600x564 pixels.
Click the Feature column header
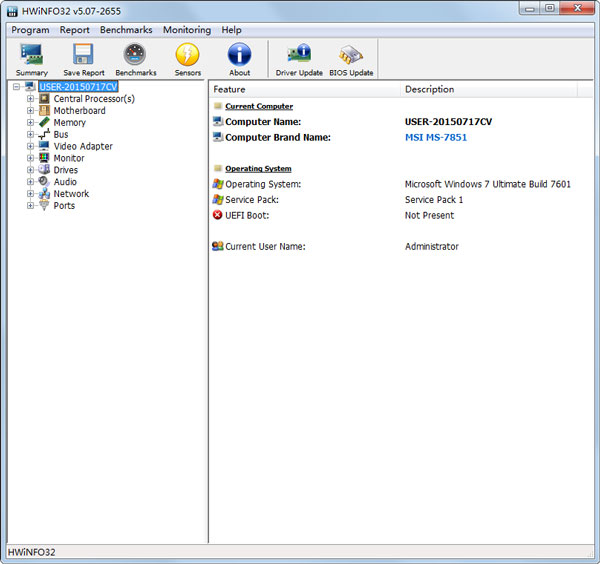pyautogui.click(x=305, y=89)
